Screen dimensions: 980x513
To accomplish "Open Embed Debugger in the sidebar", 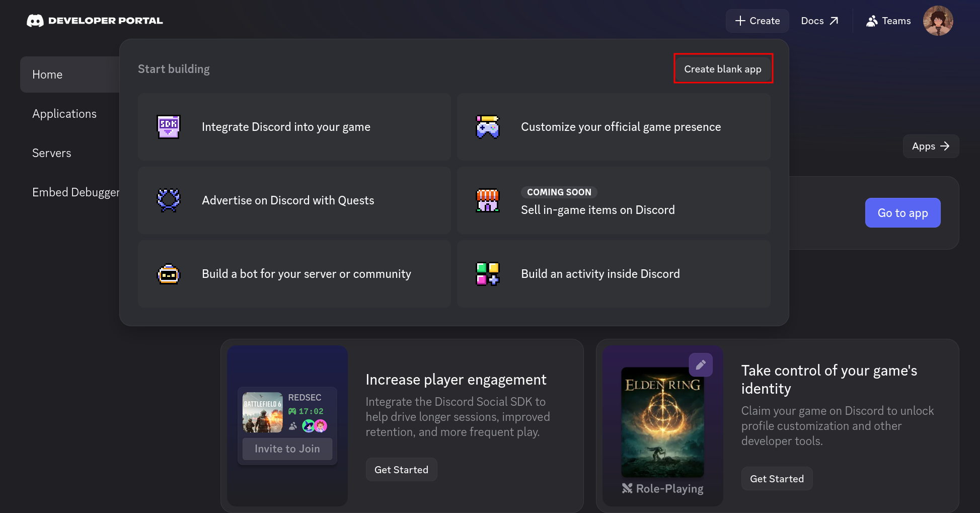I will [76, 192].
